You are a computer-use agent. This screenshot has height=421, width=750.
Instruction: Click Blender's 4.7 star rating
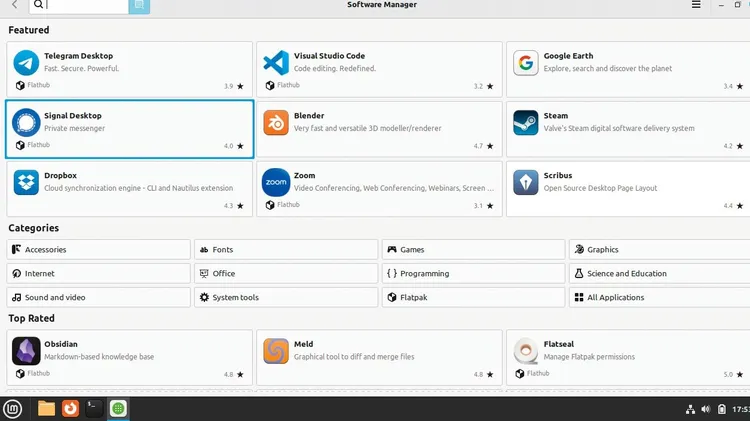point(483,146)
